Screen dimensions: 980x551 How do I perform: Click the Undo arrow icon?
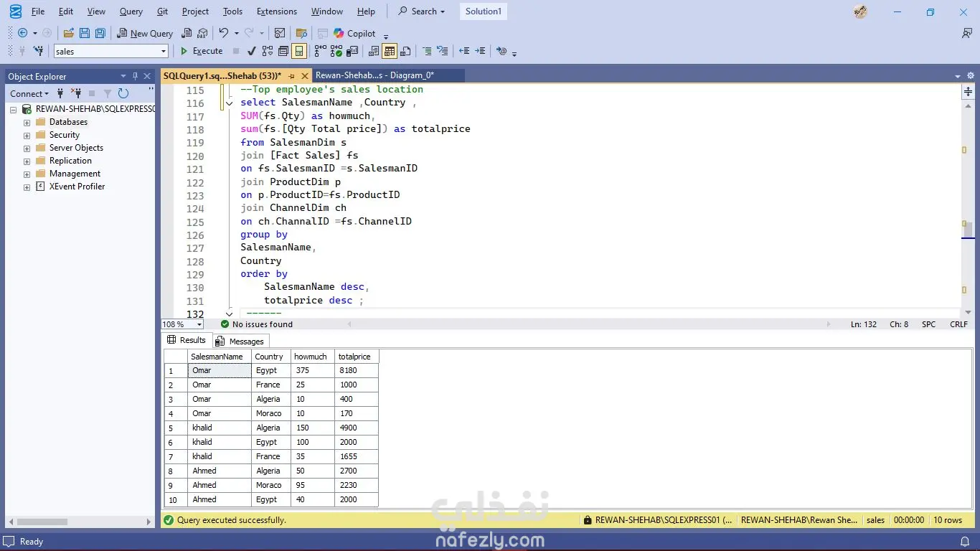pyautogui.click(x=224, y=33)
